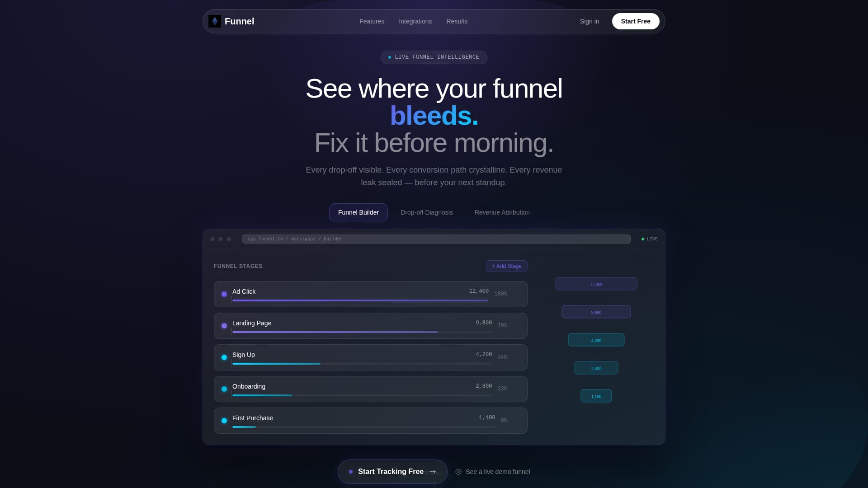Click the Landing Page progress bar
Screen dimensions: 868x488
click(362, 332)
